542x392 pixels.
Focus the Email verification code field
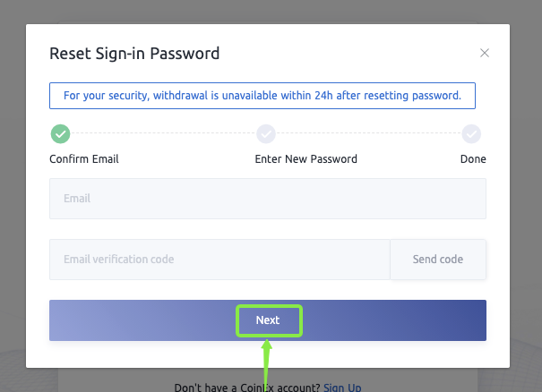[219, 260]
